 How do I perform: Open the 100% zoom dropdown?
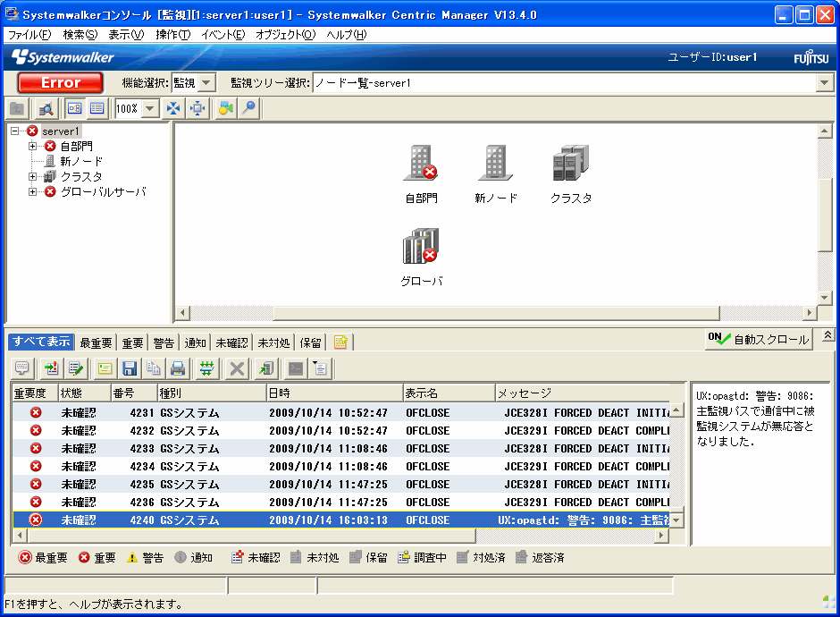point(150,109)
